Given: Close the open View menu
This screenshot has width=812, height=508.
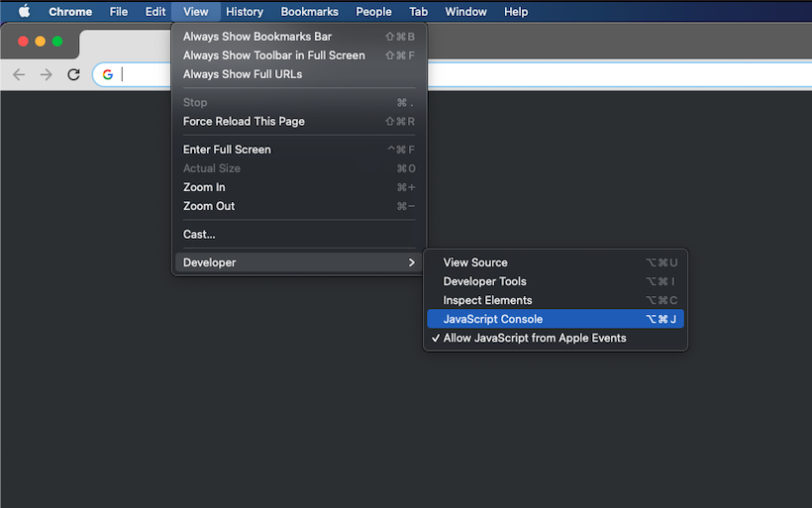Looking at the screenshot, I should click(196, 12).
